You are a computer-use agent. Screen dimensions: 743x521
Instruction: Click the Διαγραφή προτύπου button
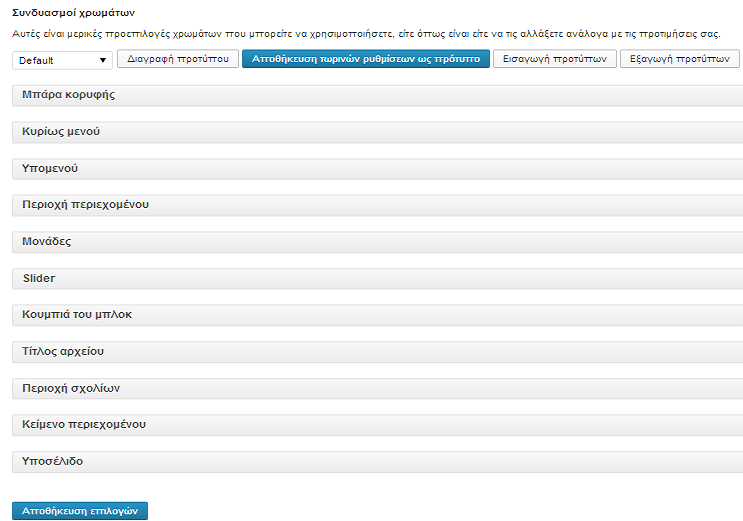[x=178, y=59]
